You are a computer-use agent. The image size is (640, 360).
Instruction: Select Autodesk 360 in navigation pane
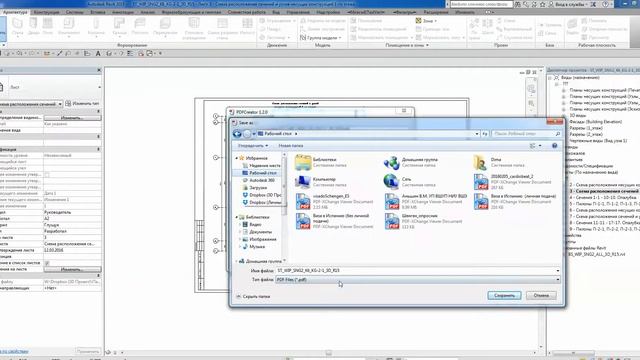click(259, 180)
